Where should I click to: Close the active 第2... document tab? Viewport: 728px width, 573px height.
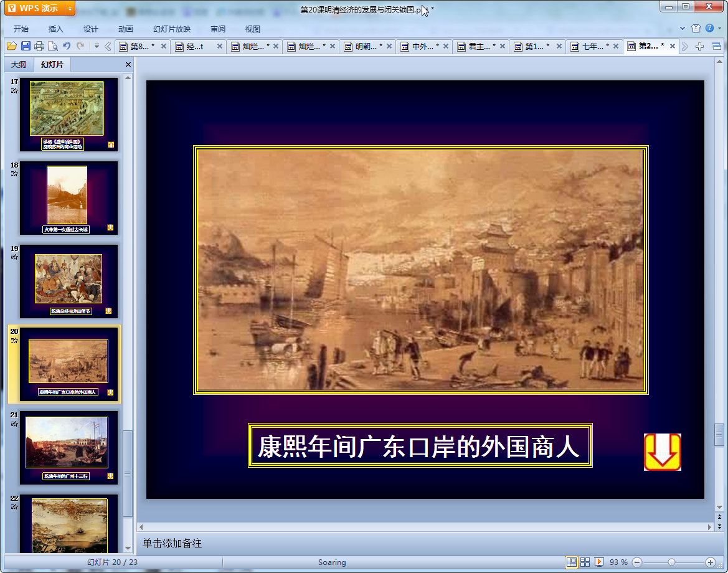(673, 46)
